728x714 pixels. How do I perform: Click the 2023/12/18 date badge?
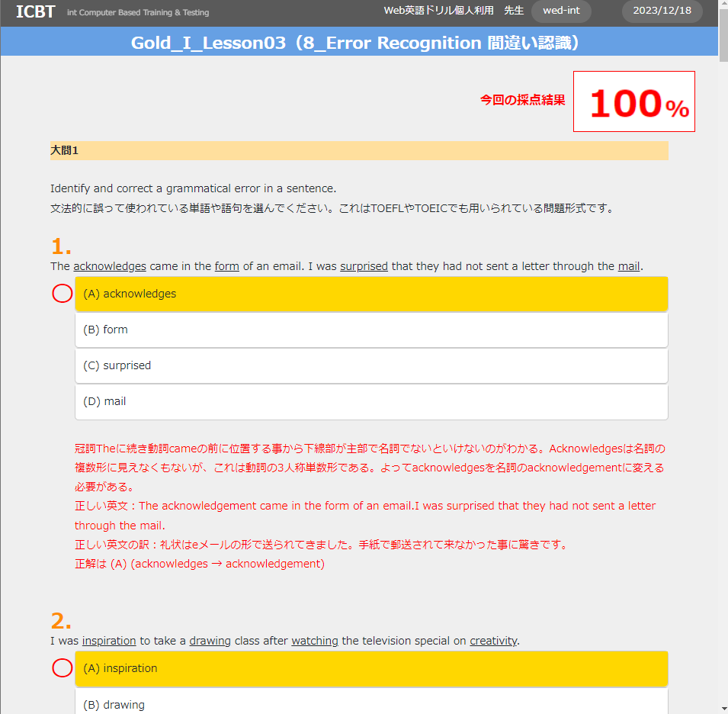(x=662, y=11)
